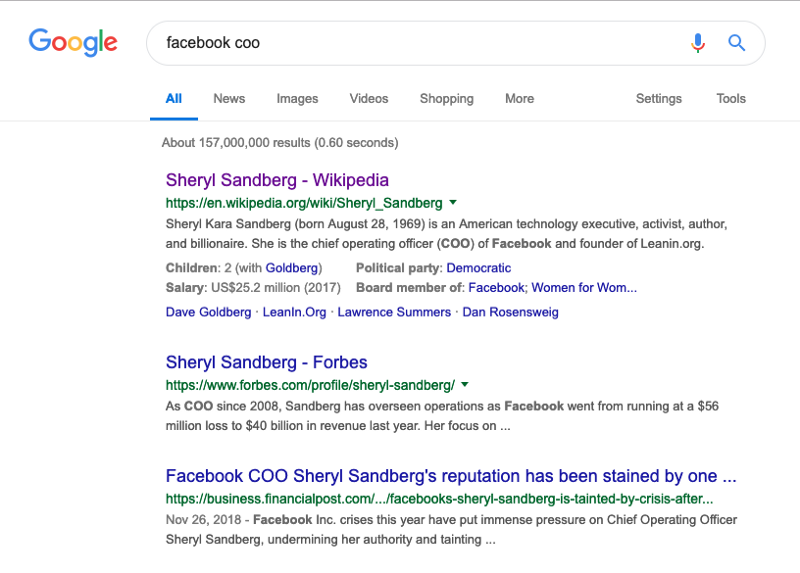Open Sheryl Sandberg - Wikipedia result
The width and height of the screenshot is (800, 573).
point(277,180)
